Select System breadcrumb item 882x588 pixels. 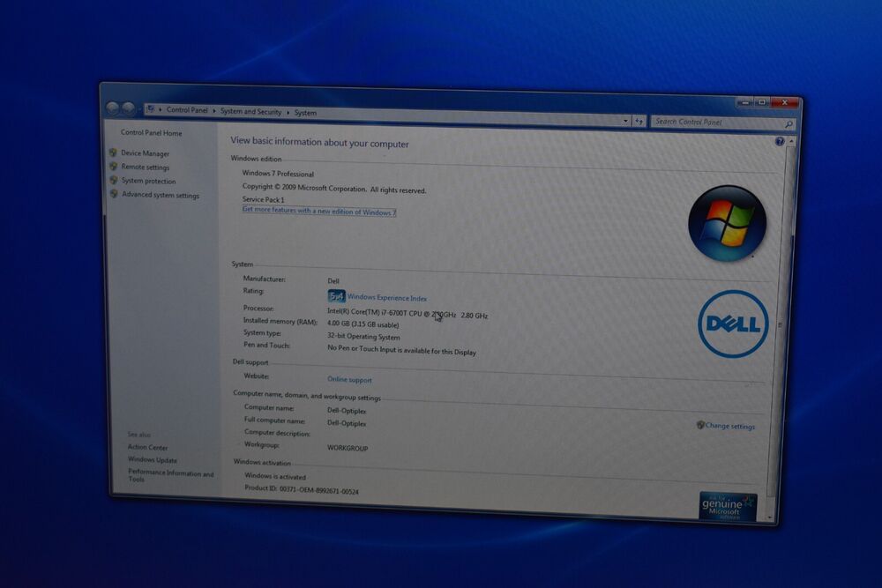(305, 113)
